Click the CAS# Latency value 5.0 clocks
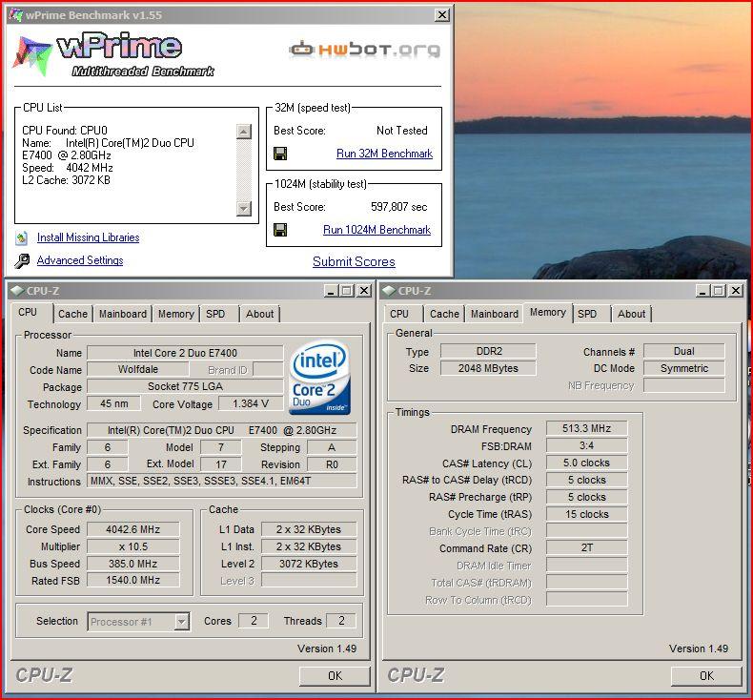This screenshot has width=753, height=700. 587,463
